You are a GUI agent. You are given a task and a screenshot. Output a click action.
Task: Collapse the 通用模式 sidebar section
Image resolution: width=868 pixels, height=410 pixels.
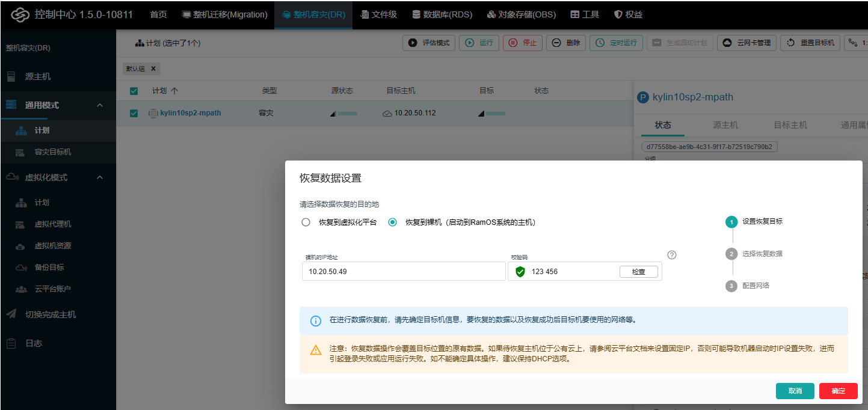coord(100,105)
